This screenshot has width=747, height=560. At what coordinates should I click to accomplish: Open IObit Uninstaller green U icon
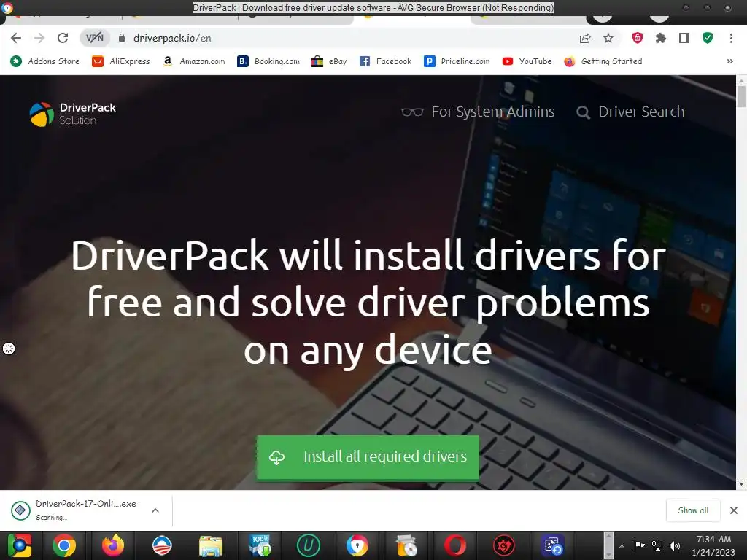click(x=309, y=545)
